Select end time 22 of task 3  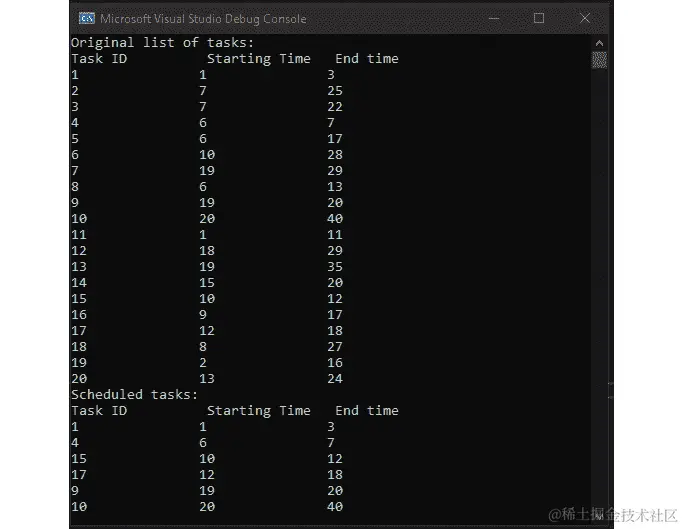click(335, 107)
